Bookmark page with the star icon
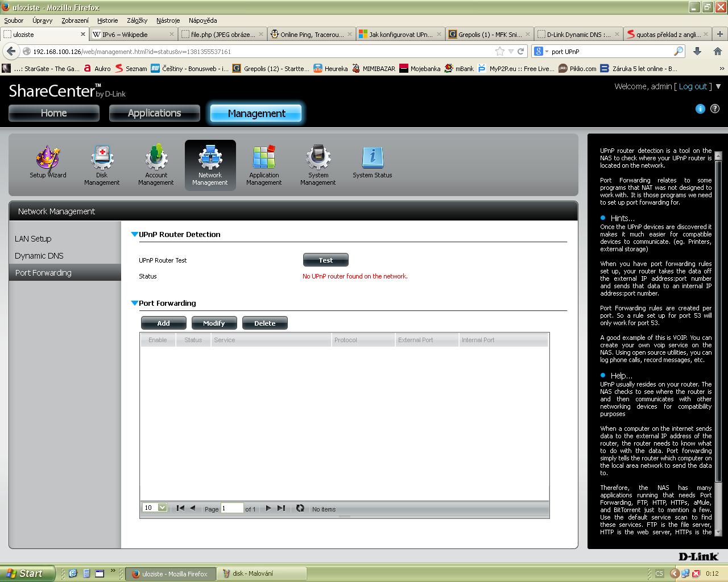Image resolution: width=728 pixels, height=582 pixels. coord(500,51)
